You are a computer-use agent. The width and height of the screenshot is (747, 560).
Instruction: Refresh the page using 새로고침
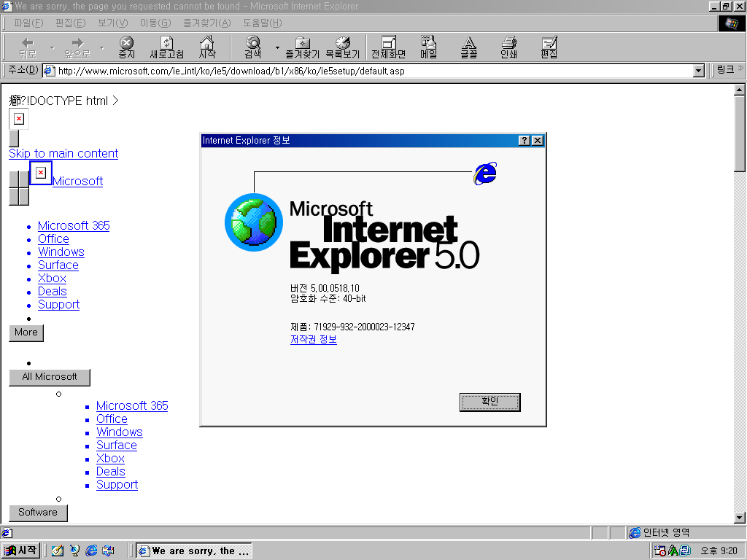(x=166, y=47)
